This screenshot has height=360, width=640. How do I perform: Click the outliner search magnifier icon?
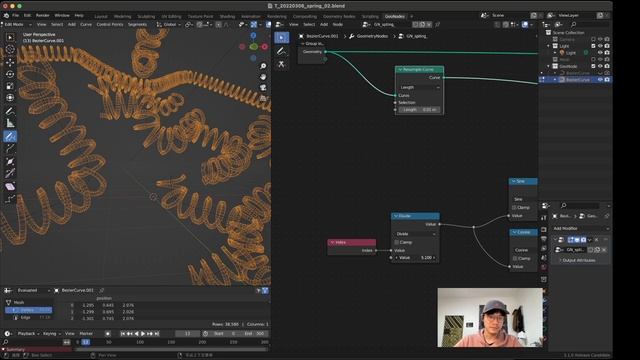[x=573, y=24]
